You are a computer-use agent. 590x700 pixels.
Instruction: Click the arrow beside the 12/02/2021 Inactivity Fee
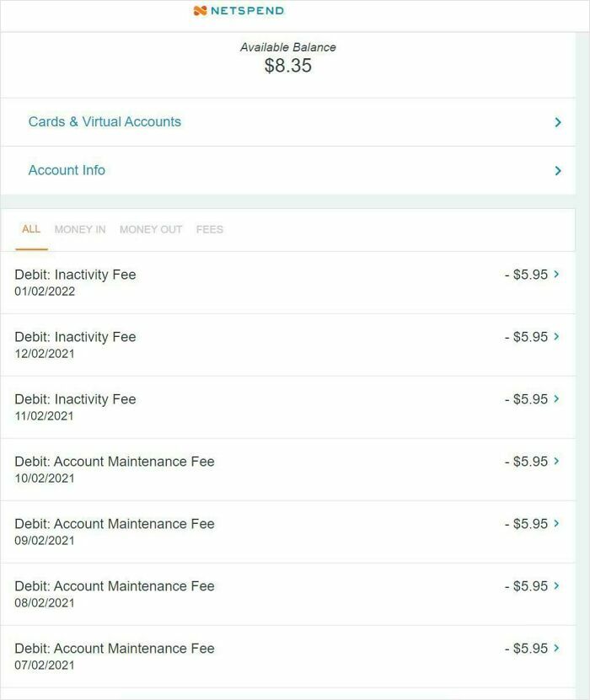click(x=556, y=336)
